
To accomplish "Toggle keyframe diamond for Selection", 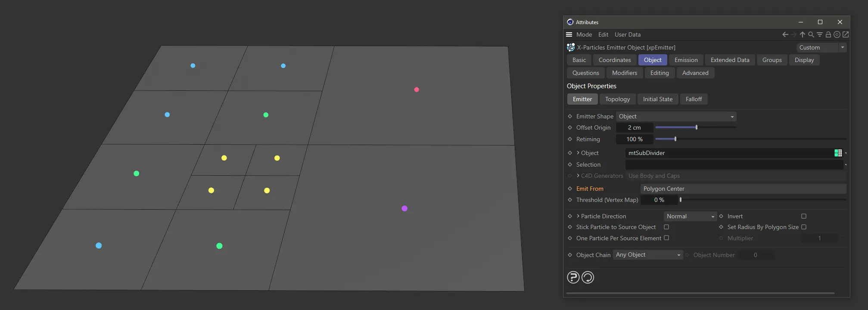I will tap(570, 164).
